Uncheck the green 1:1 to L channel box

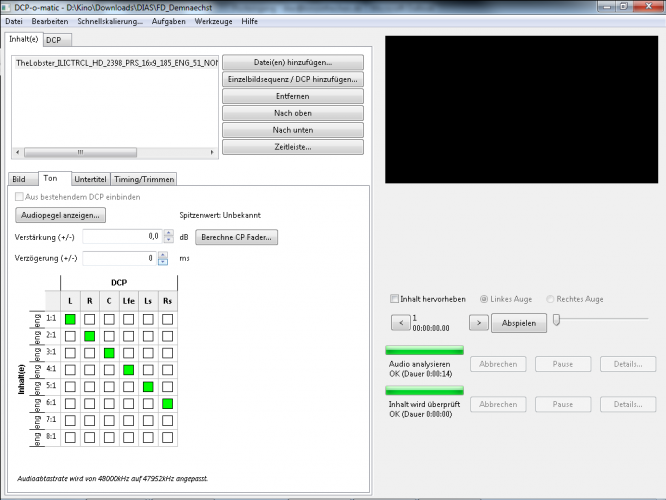click(x=70, y=319)
